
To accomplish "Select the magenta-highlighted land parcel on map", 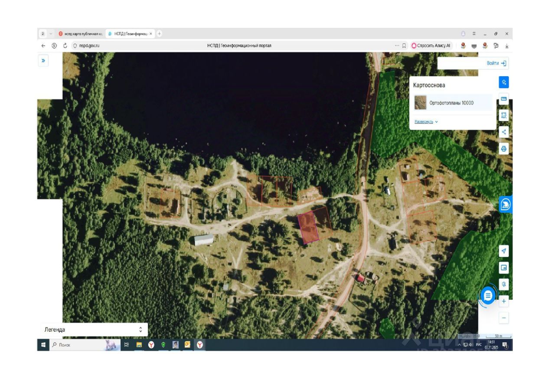I will (308, 227).
